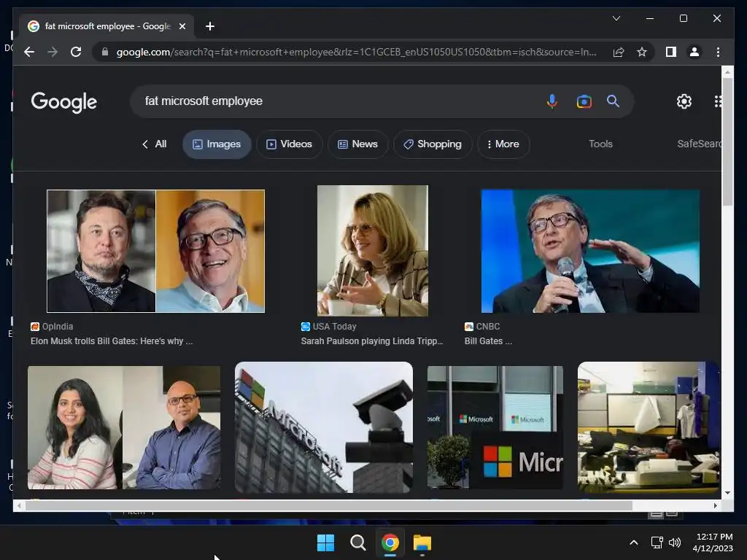The width and height of the screenshot is (747, 560).
Task: Select the Images filter
Action: [216, 144]
